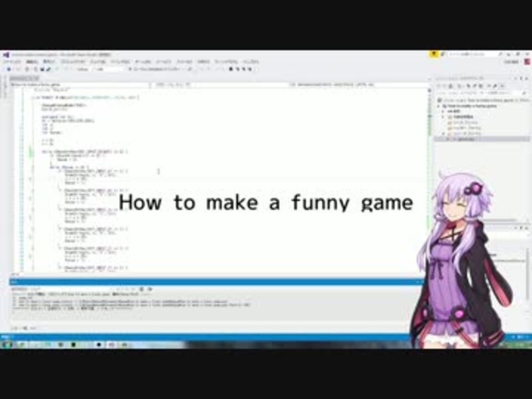Click the black circle taskbar icon
Viewport: 532px width, 399px height.
[x=99, y=345]
